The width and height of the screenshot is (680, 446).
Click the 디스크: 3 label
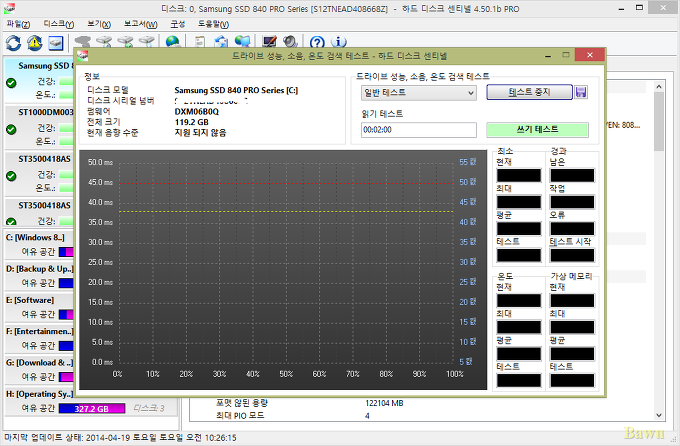tap(149, 408)
